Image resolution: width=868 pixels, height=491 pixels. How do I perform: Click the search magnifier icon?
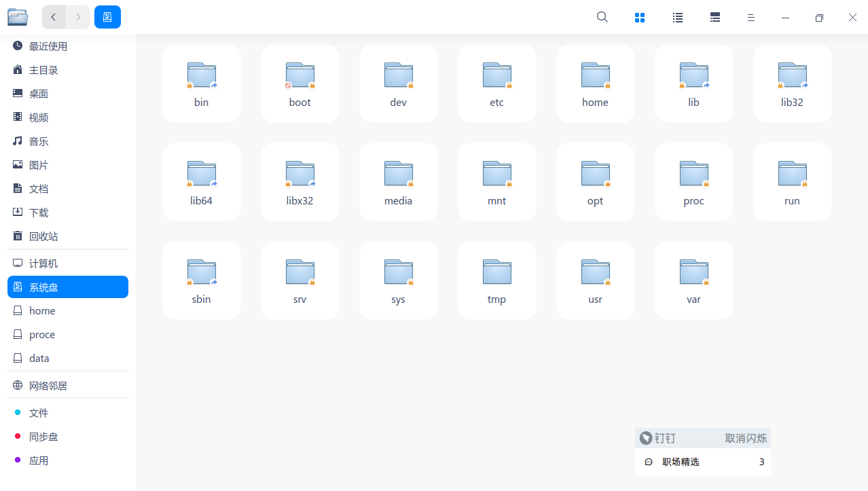tap(602, 18)
